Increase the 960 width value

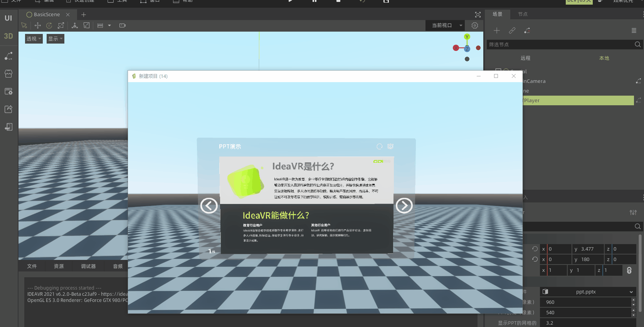[633, 300]
